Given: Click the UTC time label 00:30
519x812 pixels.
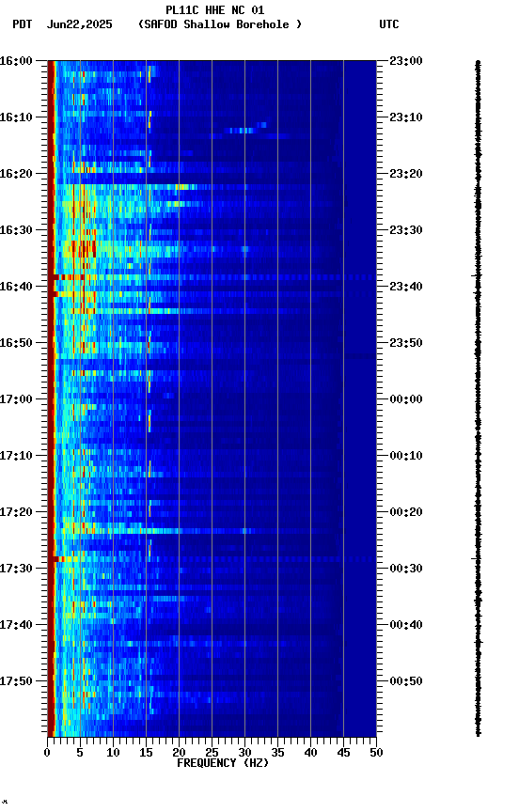Looking at the screenshot, I should coord(406,569).
